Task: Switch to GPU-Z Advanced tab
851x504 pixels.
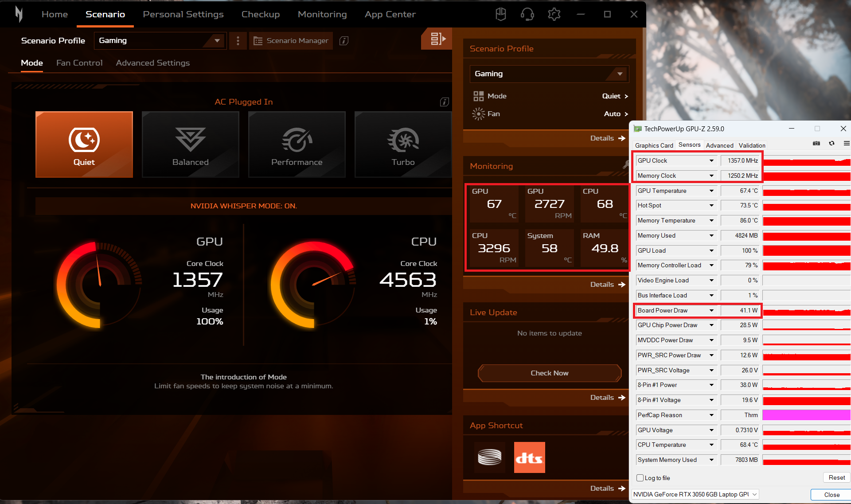Action: click(719, 145)
